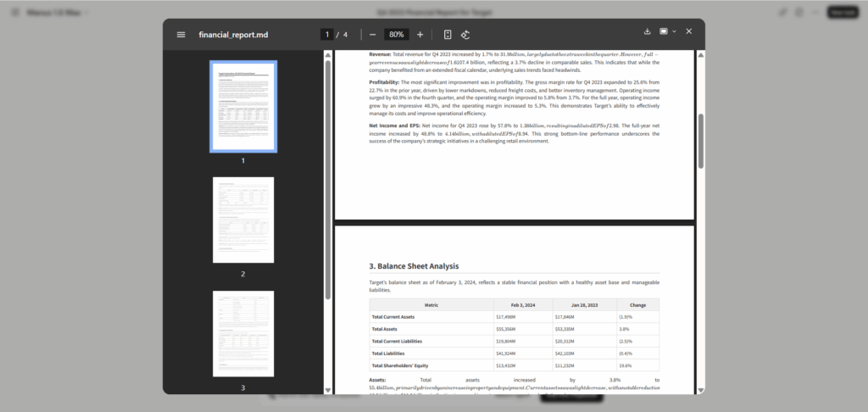Image resolution: width=868 pixels, height=412 pixels.
Task: Close the document preview dialog
Action: (x=688, y=31)
